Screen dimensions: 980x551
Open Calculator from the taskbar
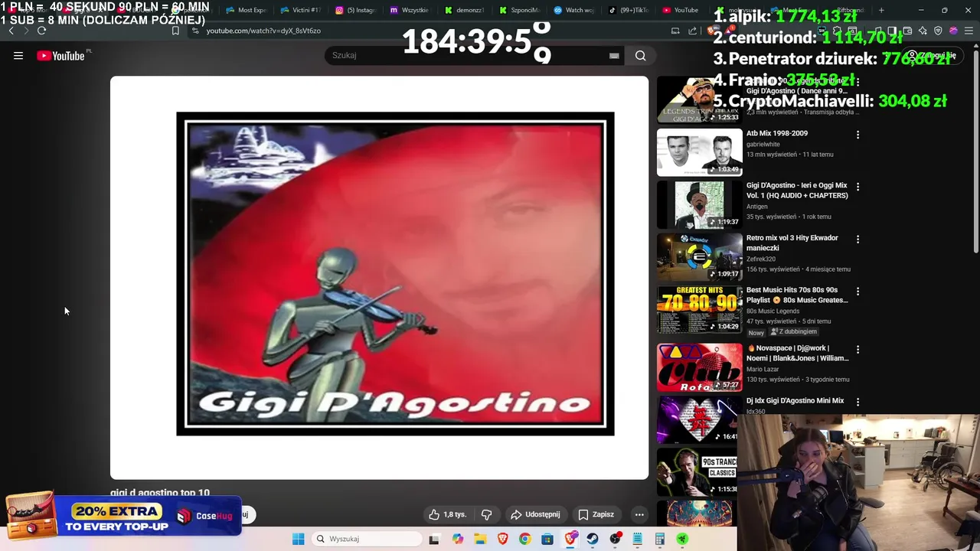[659, 539]
